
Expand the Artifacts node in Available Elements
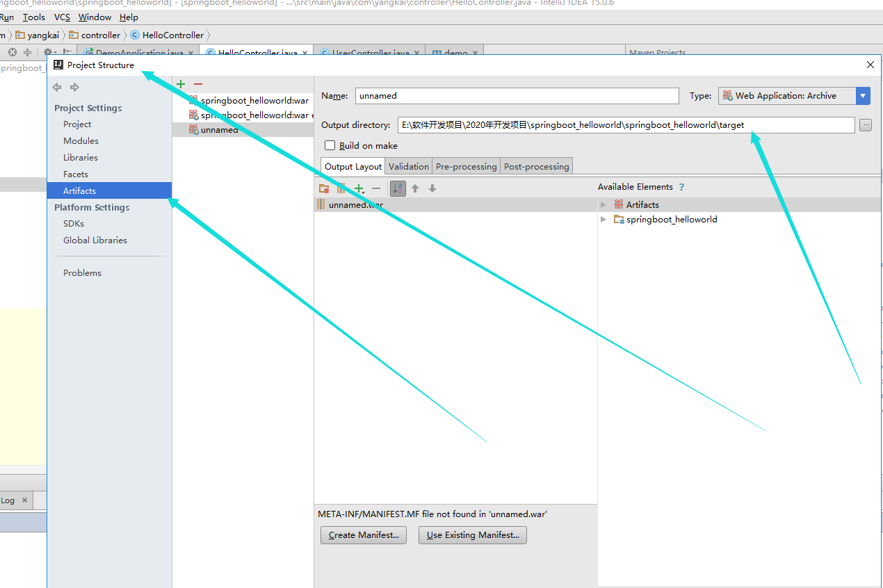(x=603, y=205)
